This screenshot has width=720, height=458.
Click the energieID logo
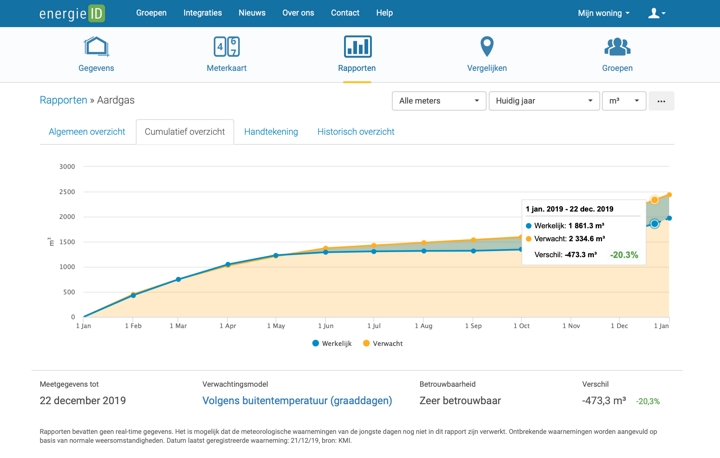(72, 13)
